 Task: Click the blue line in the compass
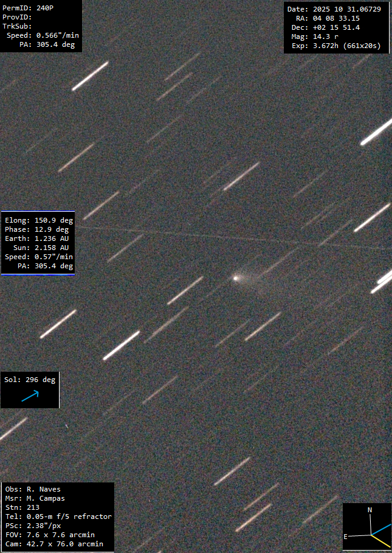(382, 529)
